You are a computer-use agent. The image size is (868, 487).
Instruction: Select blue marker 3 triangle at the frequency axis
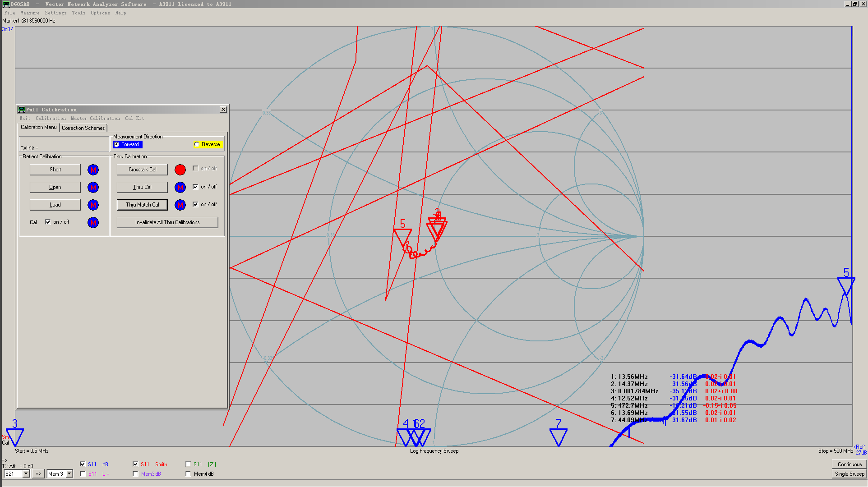coord(15,437)
